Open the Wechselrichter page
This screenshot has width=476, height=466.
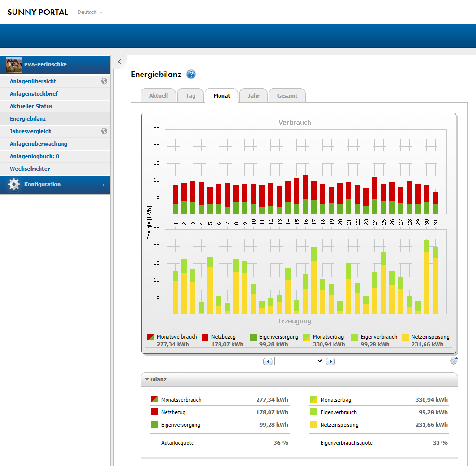pyautogui.click(x=29, y=169)
